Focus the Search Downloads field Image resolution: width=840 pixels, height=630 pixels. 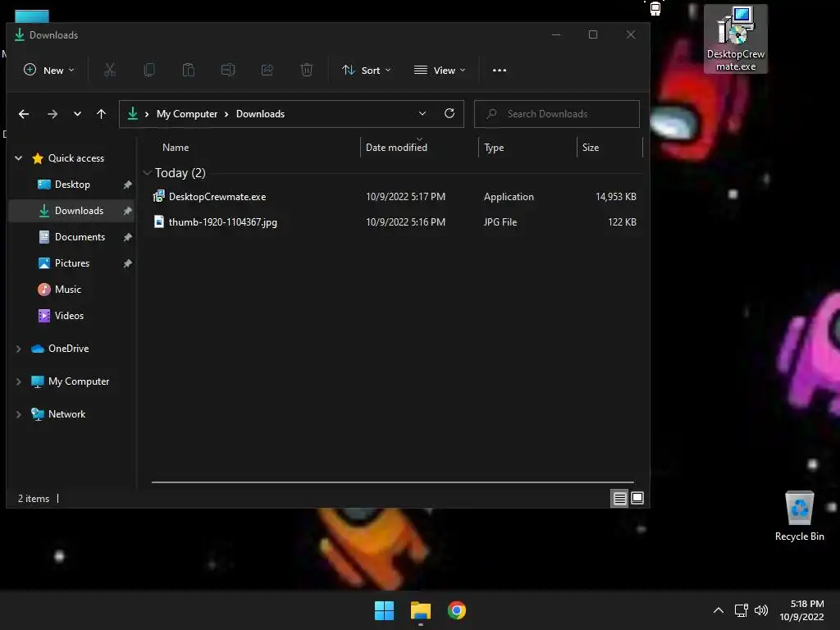[x=557, y=113]
